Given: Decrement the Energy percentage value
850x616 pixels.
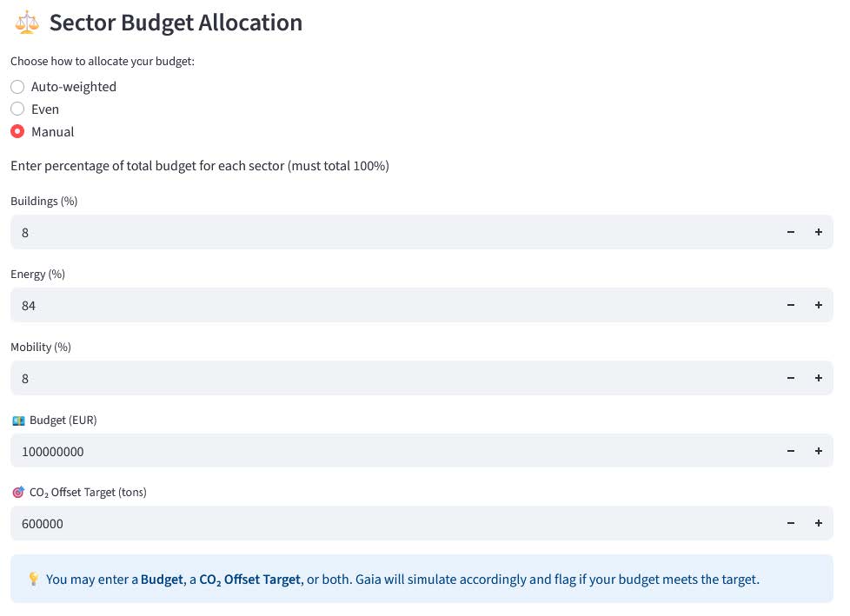Looking at the screenshot, I should [791, 306].
